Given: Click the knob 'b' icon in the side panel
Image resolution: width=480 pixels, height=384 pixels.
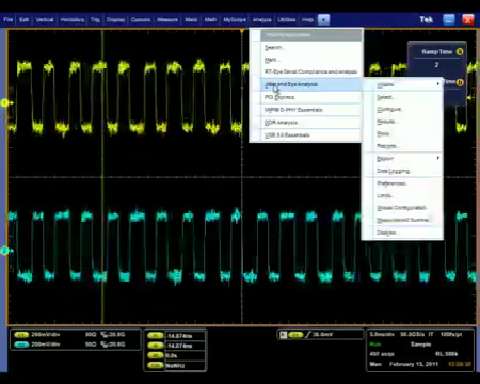Looking at the screenshot, I should tap(460, 82).
